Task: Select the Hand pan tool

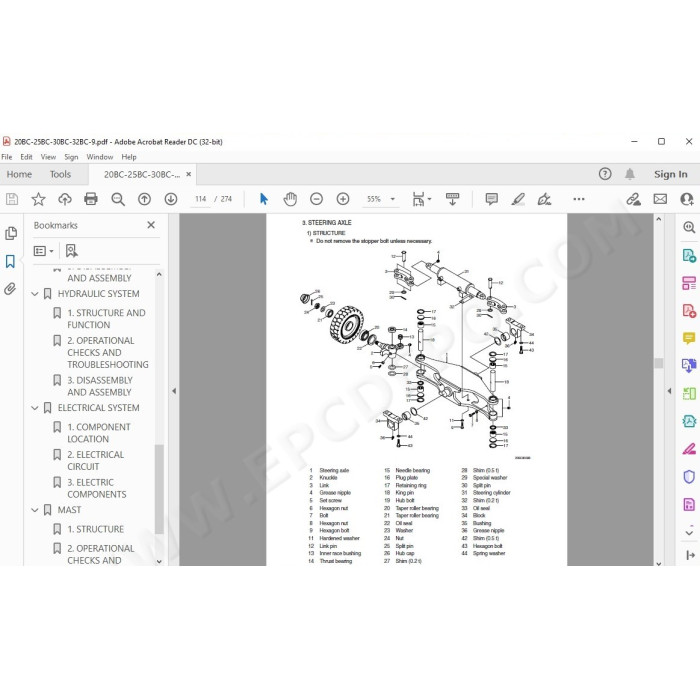Action: pos(290,199)
